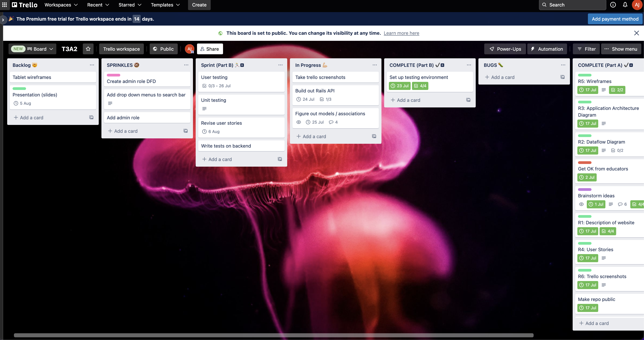This screenshot has width=644, height=340.
Task: Open the AJ account avatar in the top bar
Action: point(637,5)
